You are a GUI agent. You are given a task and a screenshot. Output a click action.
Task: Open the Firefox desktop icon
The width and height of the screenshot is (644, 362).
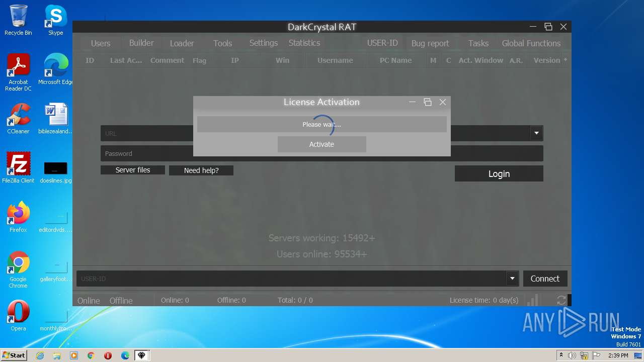[x=18, y=217]
